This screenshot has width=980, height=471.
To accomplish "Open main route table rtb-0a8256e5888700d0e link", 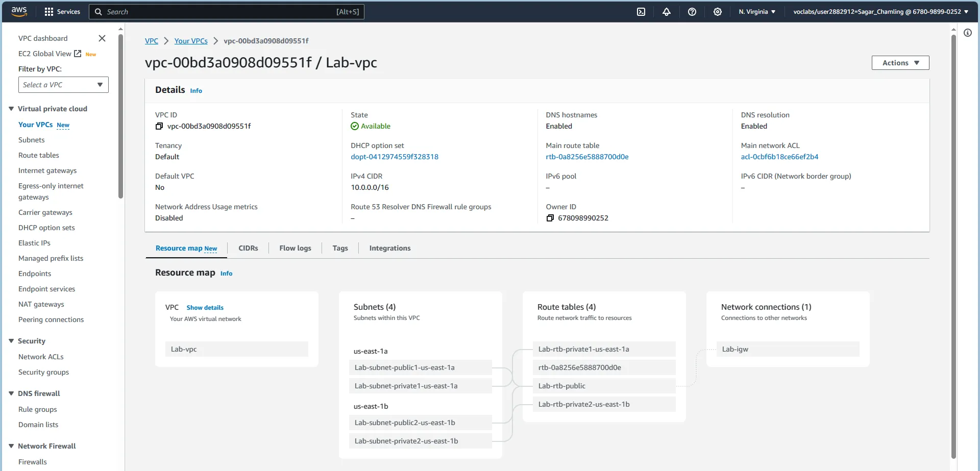I will coord(587,157).
